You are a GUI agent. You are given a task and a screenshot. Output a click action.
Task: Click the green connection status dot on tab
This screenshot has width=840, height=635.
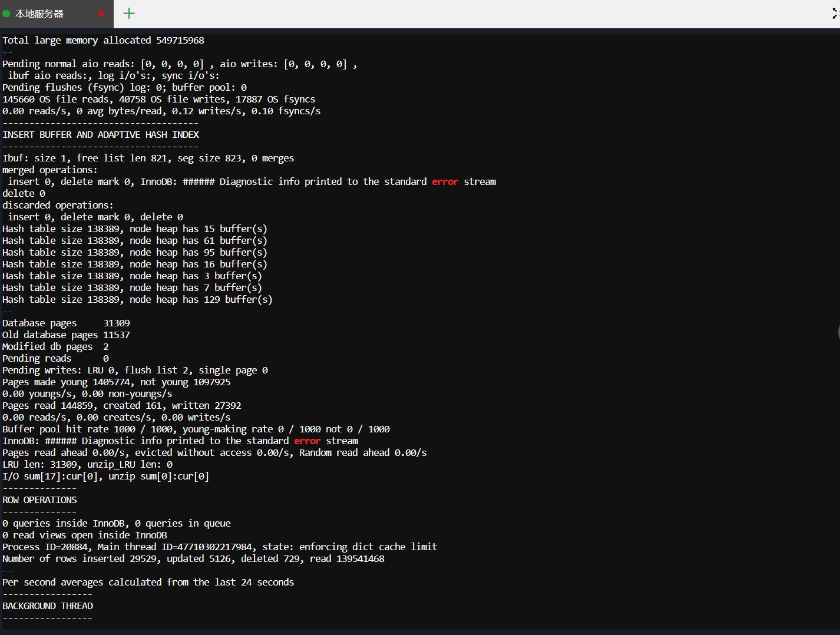[6, 14]
